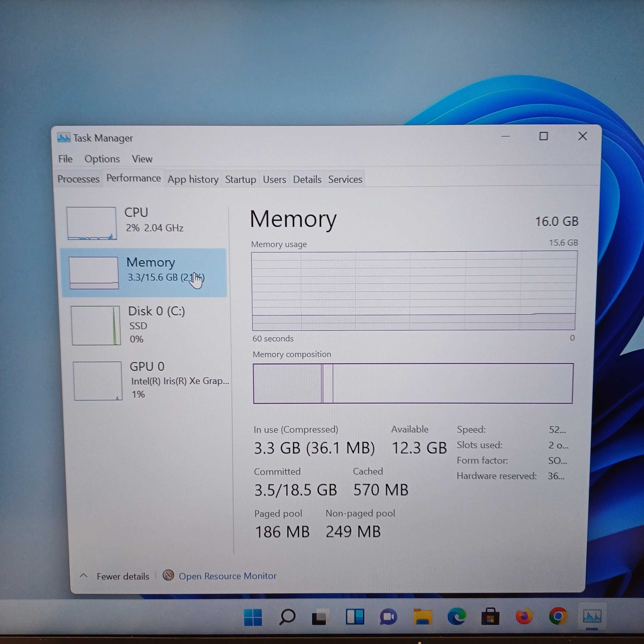Open the Options menu
The width and height of the screenshot is (644, 644).
[102, 159]
